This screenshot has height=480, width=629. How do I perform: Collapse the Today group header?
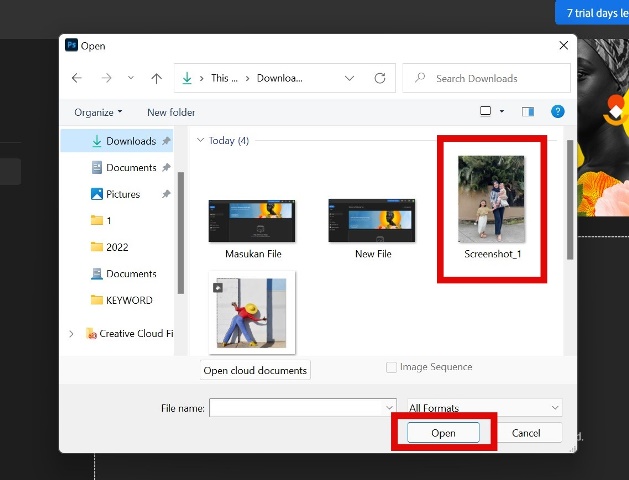[201, 141]
